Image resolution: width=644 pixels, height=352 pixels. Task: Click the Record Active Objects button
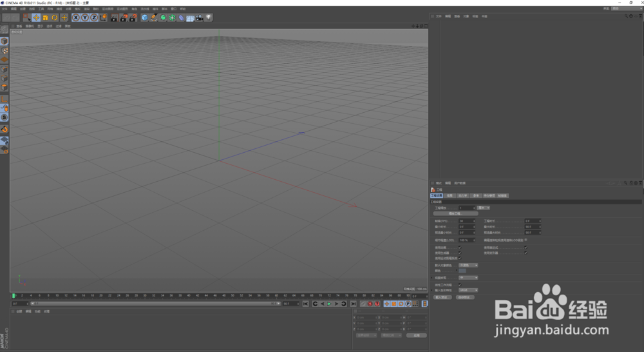pos(363,304)
